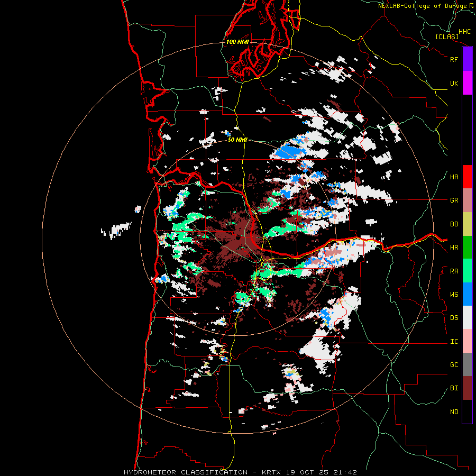Click the 50 NMI range ring label
Screen dimensions: 476x476
coord(237,140)
